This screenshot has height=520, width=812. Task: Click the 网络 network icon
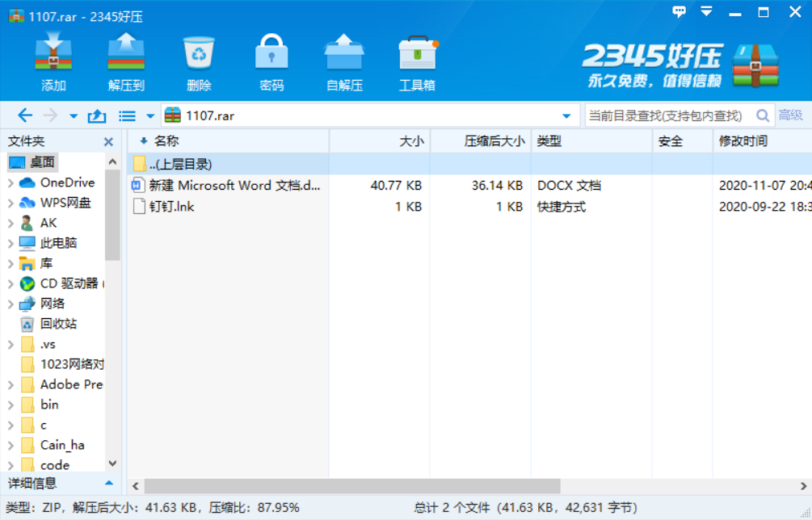pyautogui.click(x=27, y=304)
